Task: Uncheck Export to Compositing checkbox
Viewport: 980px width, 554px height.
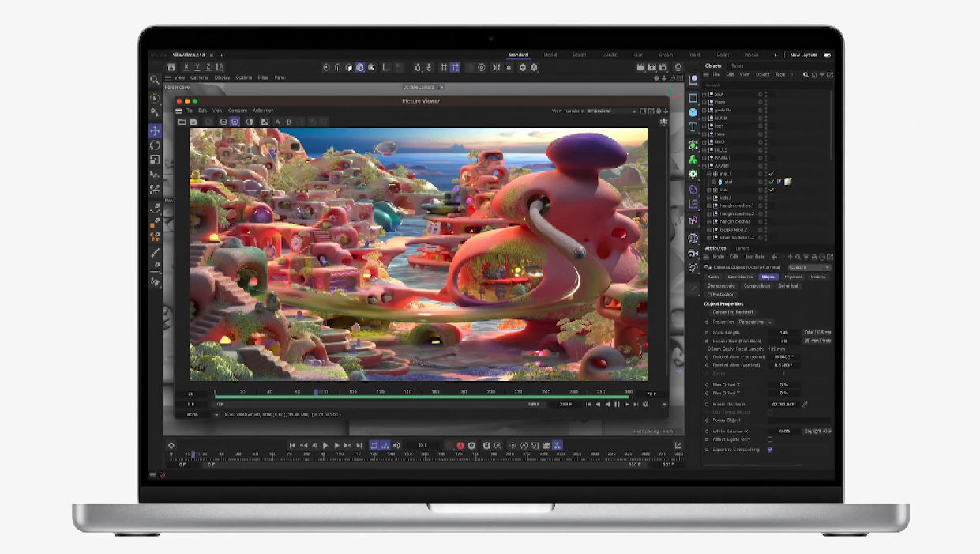Action: coord(770,450)
